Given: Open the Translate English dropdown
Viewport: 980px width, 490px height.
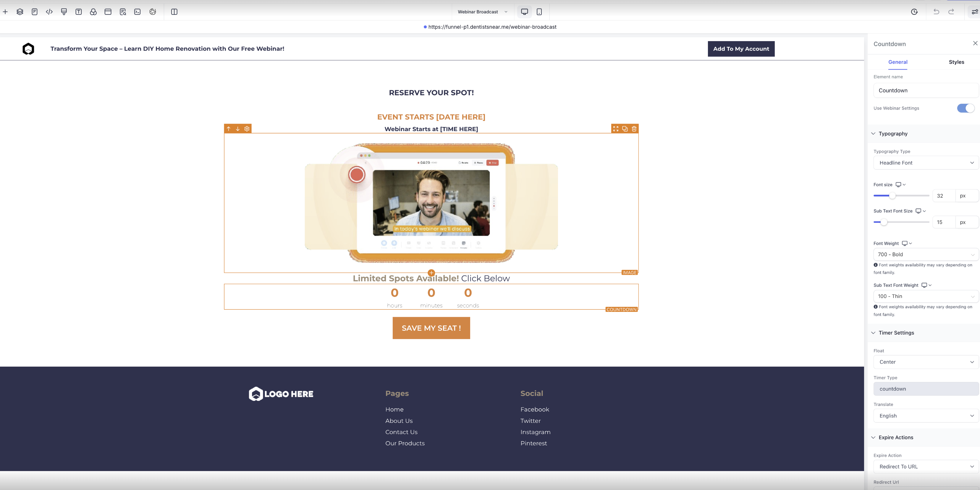Looking at the screenshot, I should click(x=926, y=416).
